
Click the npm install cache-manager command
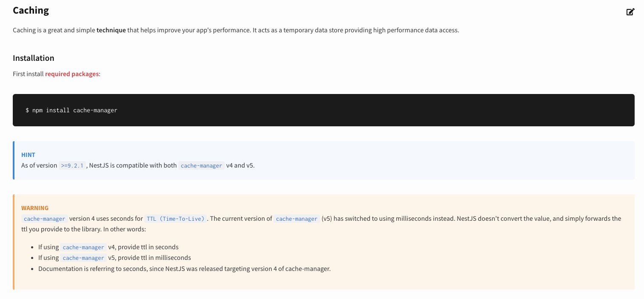pyautogui.click(x=72, y=110)
